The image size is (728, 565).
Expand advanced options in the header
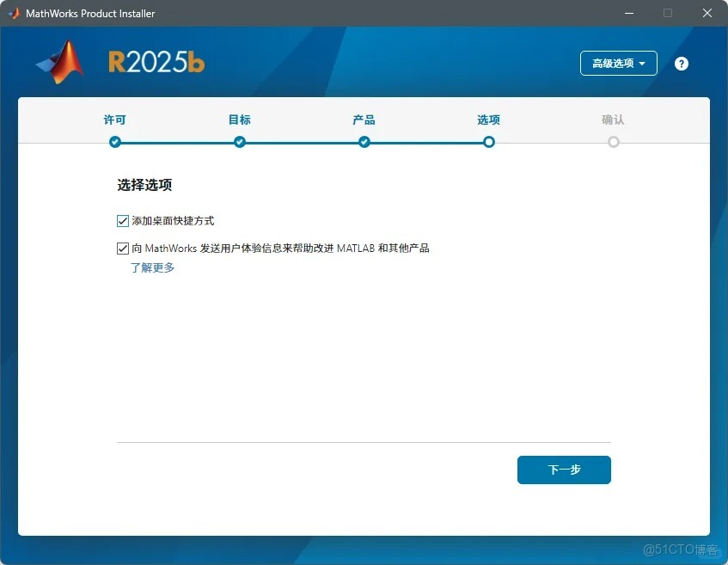618,63
